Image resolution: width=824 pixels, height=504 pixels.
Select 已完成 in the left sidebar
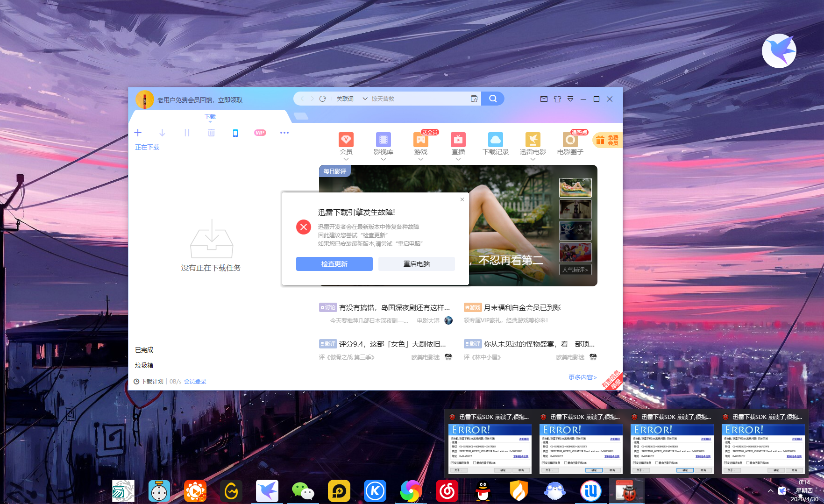(144, 349)
